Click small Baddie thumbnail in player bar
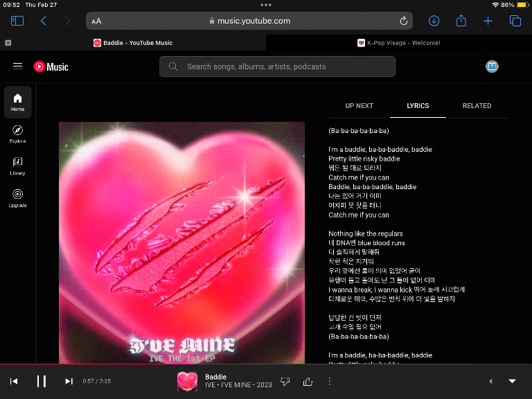This screenshot has height=399, width=532. coord(187,382)
